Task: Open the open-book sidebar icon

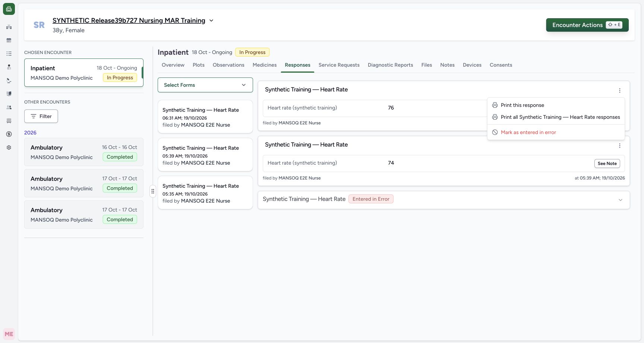Action: (x=9, y=94)
